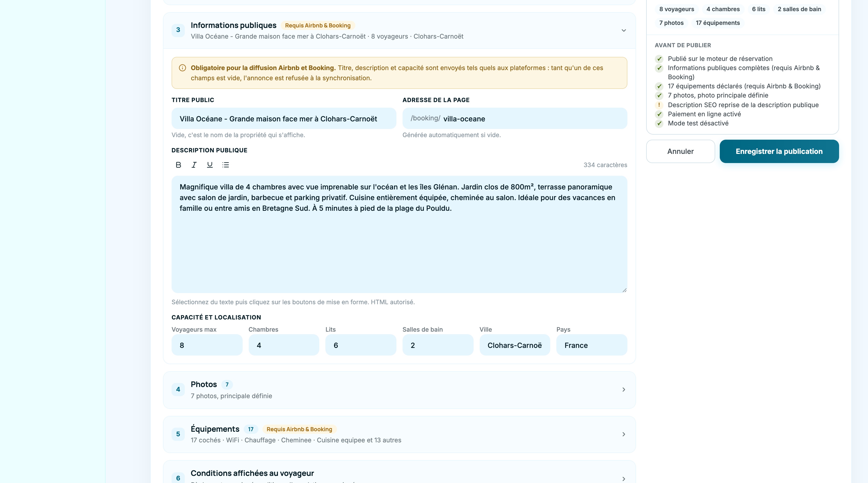Edit the Chambres number field
Viewport: 868px width, 483px height.
[284, 345]
